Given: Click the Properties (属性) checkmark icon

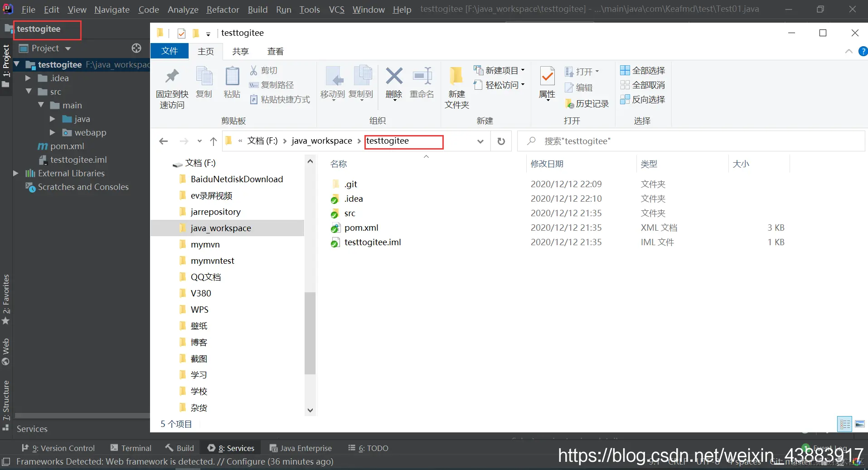Looking at the screenshot, I should [x=547, y=76].
